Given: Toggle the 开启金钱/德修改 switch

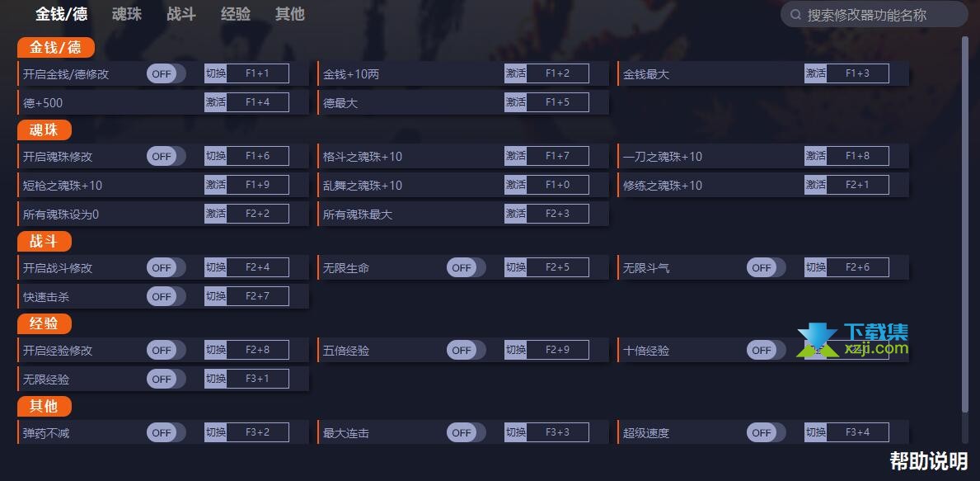Looking at the screenshot, I should (x=166, y=73).
